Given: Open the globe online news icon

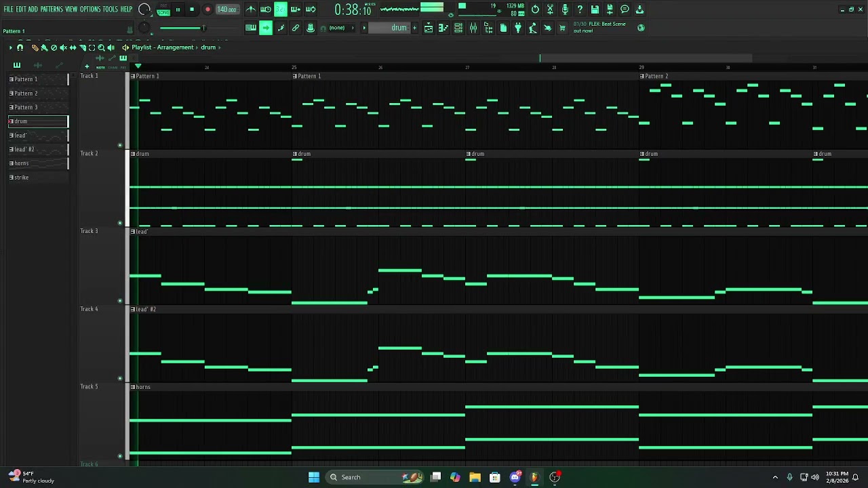Looking at the screenshot, I should tap(641, 28).
